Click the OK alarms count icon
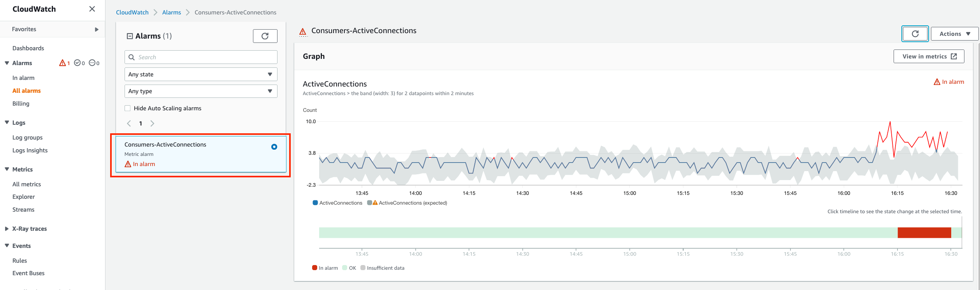 point(77,63)
